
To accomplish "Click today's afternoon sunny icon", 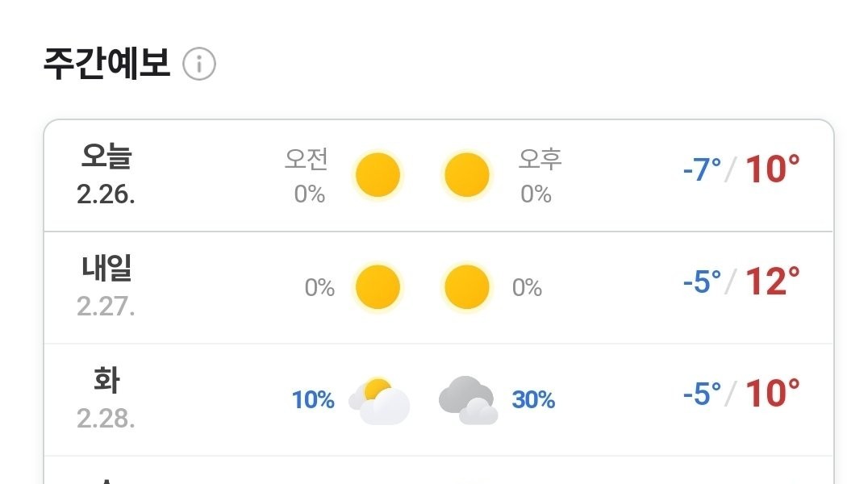I will tap(467, 174).
